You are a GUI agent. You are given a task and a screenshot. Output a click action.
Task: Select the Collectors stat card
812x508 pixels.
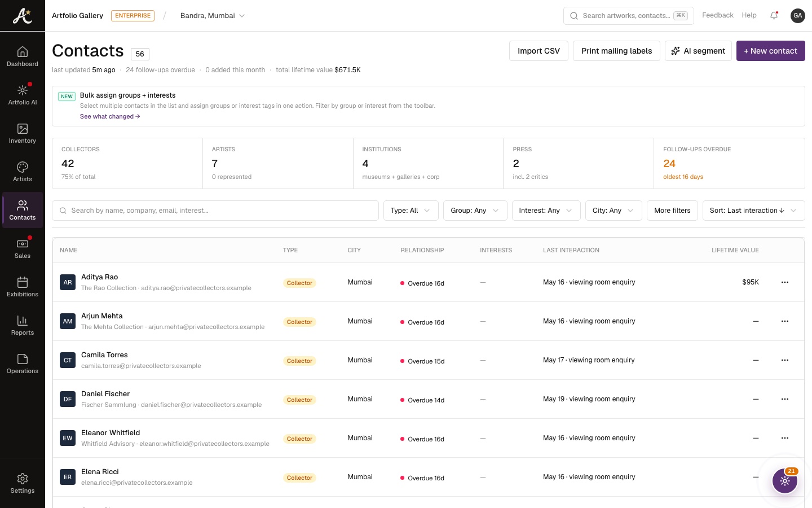tap(127, 164)
